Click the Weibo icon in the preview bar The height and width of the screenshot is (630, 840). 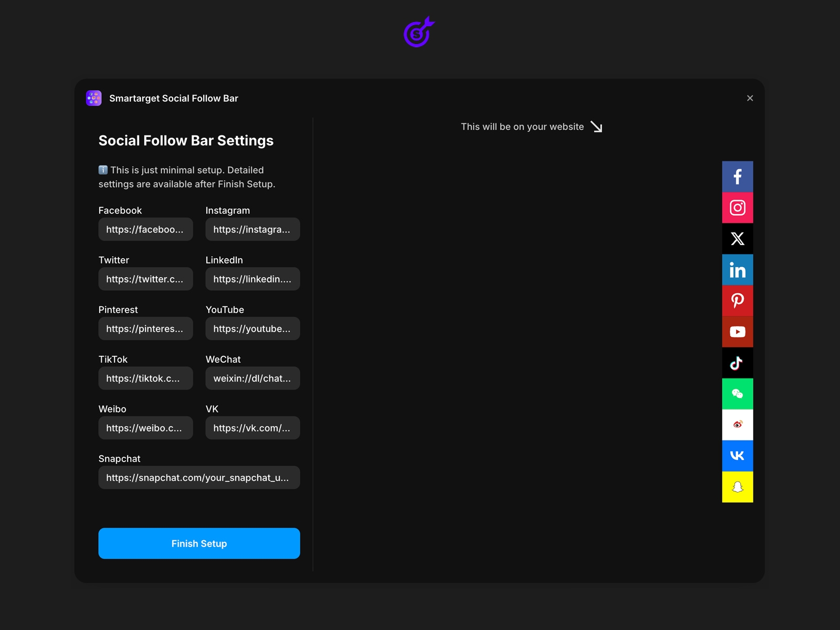point(737,424)
